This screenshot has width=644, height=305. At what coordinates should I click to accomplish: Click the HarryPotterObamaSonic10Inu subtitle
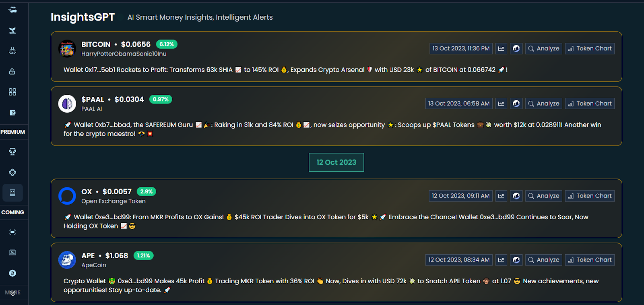coord(124,54)
